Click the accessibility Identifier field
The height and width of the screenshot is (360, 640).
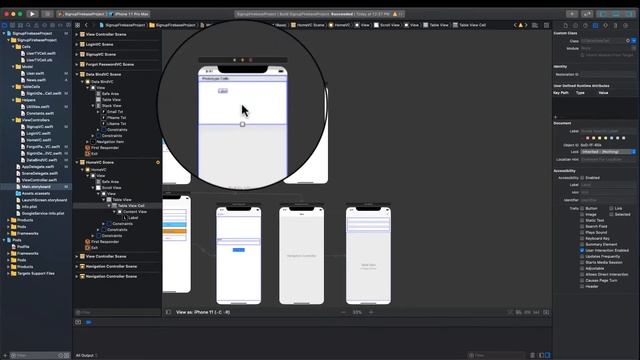(x=608, y=200)
